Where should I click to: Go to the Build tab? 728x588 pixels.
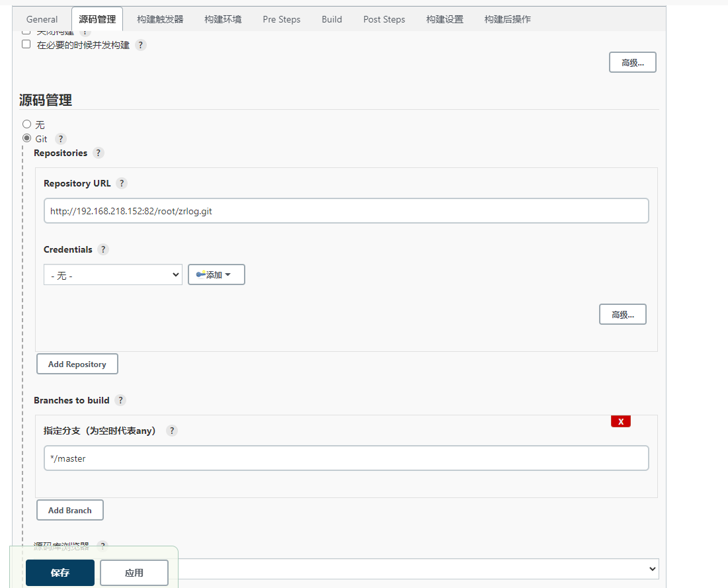coord(331,19)
